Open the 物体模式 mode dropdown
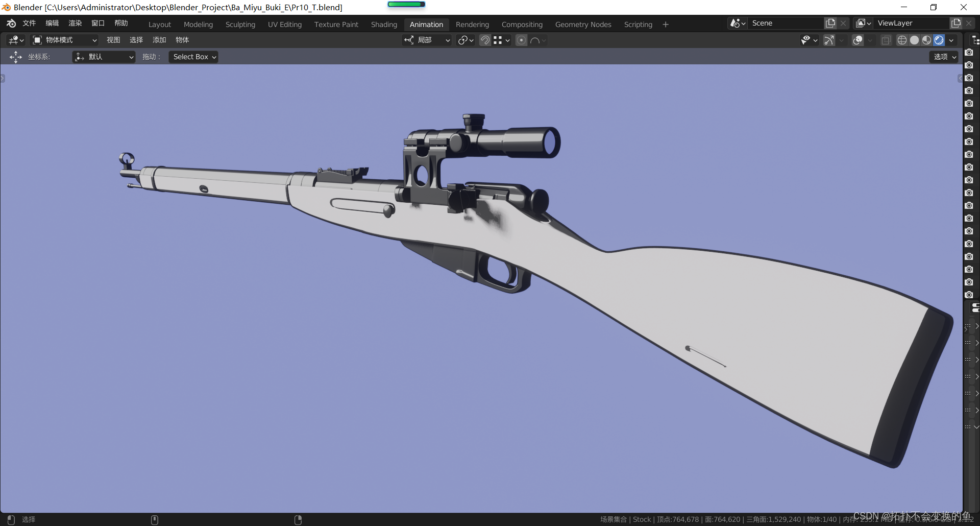This screenshot has width=980, height=526. coord(64,40)
